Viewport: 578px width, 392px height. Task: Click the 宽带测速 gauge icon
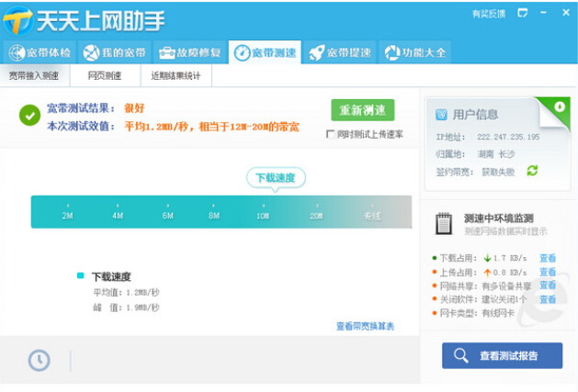242,53
